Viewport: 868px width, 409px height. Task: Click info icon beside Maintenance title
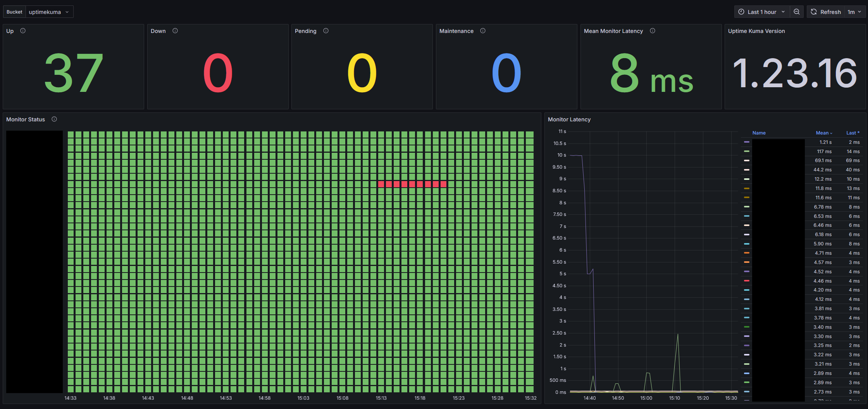point(483,31)
